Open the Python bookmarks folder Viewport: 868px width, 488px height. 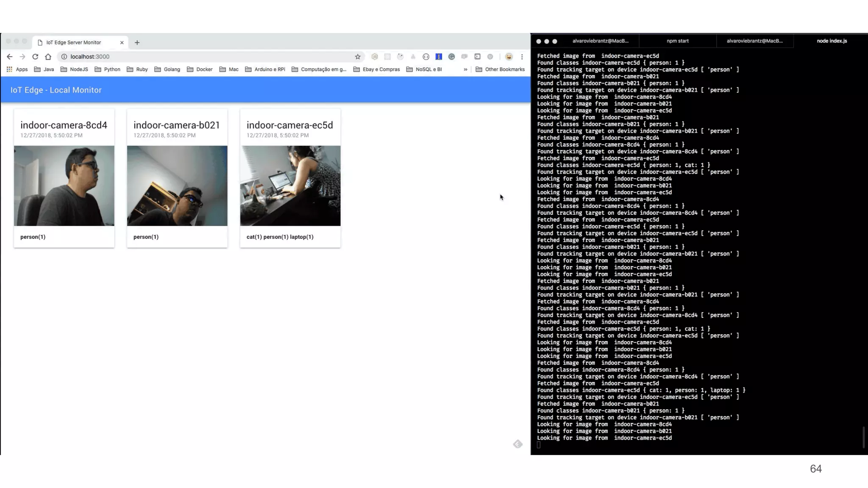(x=107, y=69)
